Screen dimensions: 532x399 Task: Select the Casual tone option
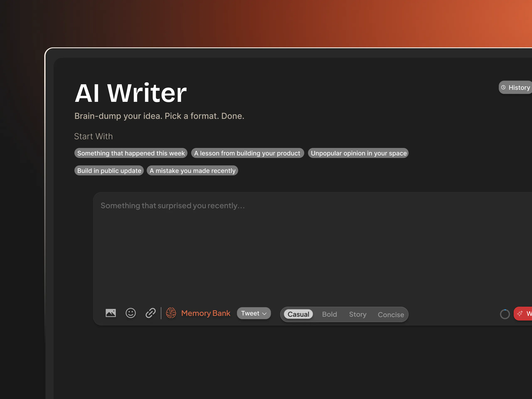pyautogui.click(x=298, y=314)
